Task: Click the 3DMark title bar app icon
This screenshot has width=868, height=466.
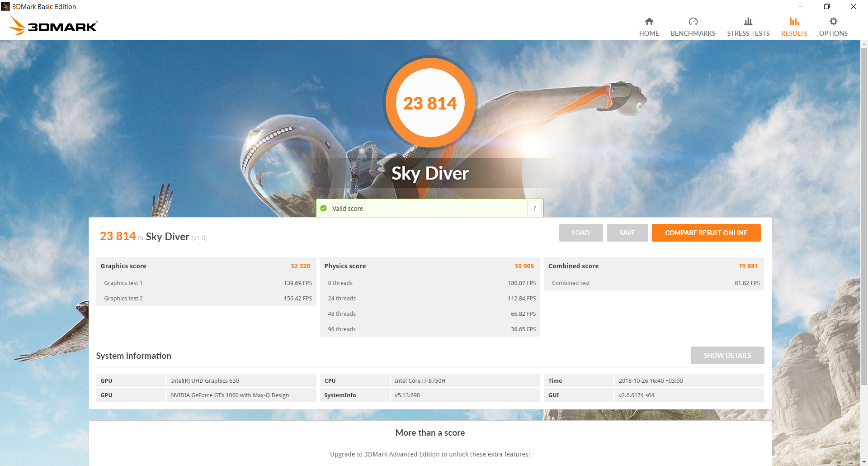Action: point(5,6)
